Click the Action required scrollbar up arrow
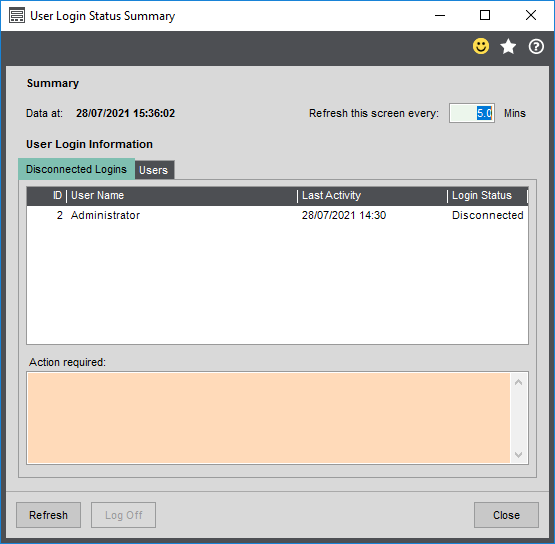 pyautogui.click(x=519, y=382)
